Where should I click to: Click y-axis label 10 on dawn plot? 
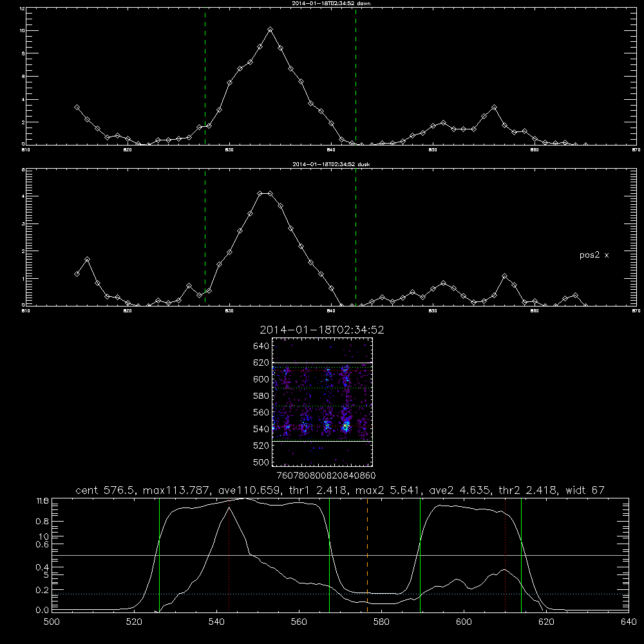[x=22, y=31]
